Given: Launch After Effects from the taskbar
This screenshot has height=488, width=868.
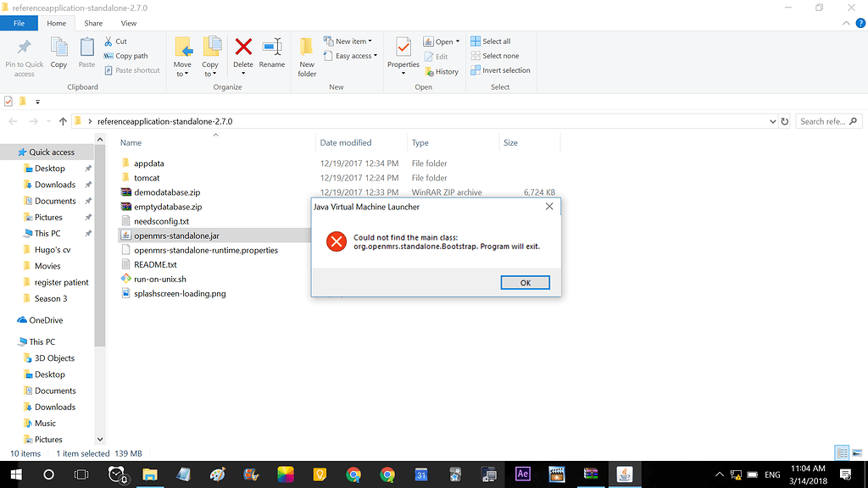Looking at the screenshot, I should (522, 474).
